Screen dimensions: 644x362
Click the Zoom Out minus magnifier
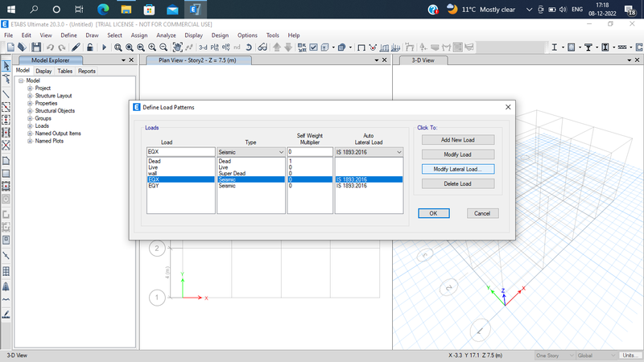click(x=163, y=47)
